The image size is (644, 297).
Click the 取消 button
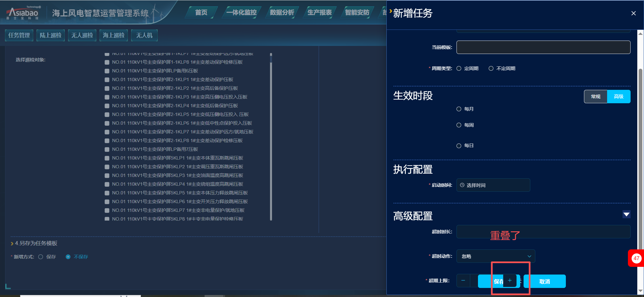tap(544, 282)
